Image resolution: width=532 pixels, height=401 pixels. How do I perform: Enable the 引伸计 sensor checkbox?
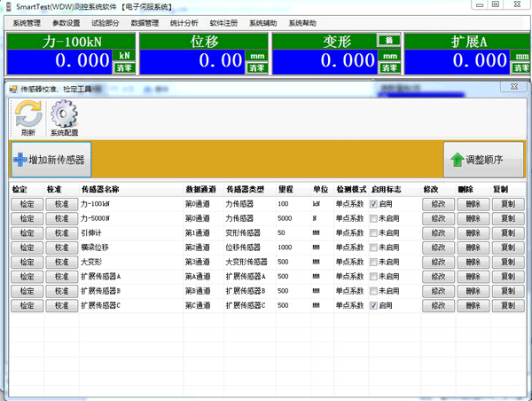pyautogui.click(x=373, y=233)
